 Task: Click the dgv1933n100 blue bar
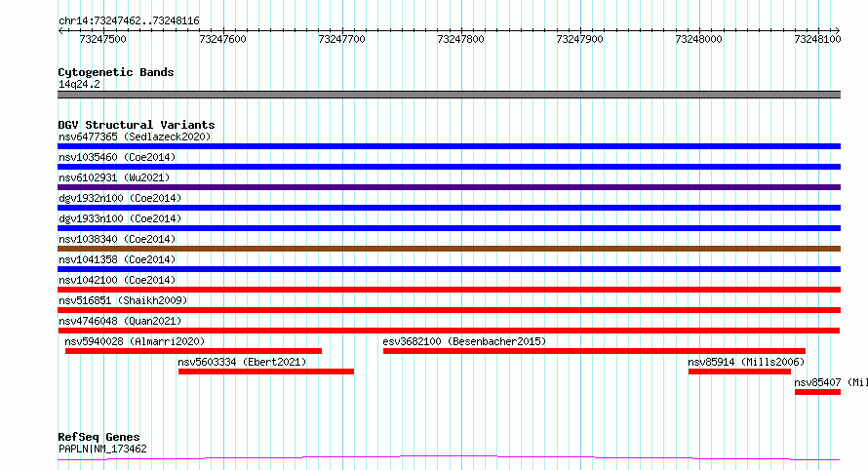pos(449,228)
